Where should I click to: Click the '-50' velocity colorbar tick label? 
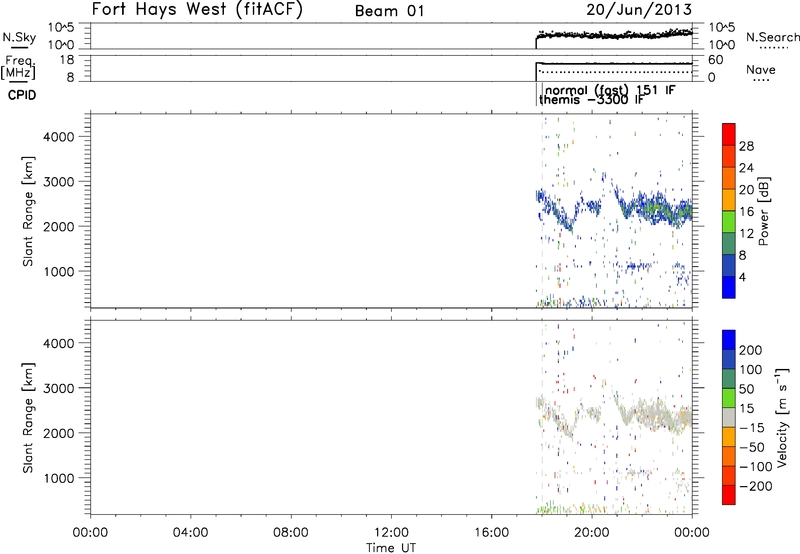(752, 447)
